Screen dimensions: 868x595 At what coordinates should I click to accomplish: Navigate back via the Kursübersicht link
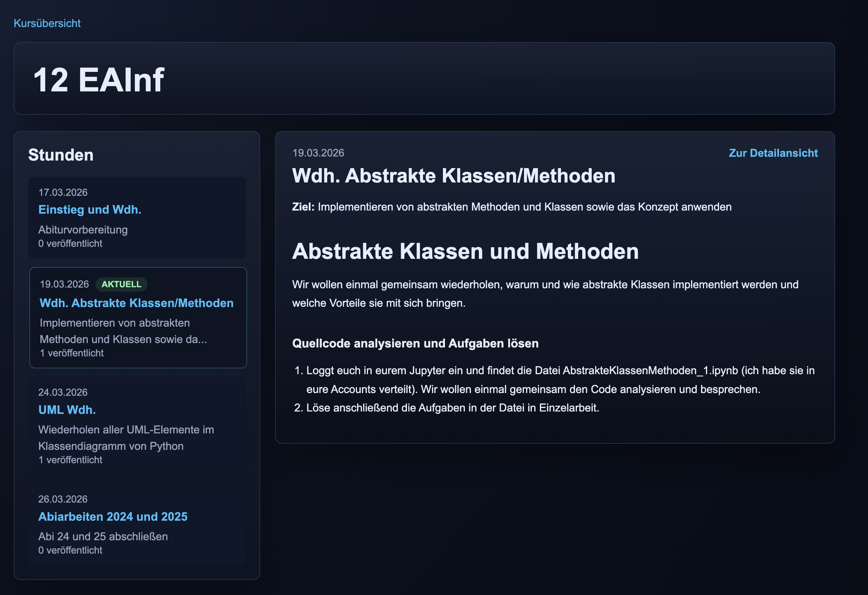[x=46, y=23]
